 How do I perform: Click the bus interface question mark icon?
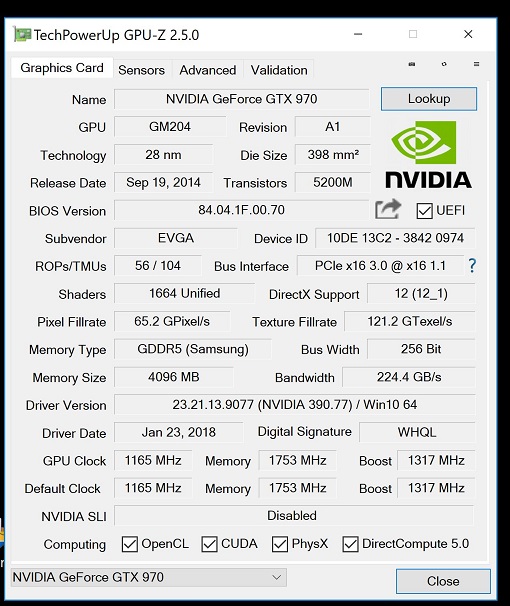coord(472,266)
